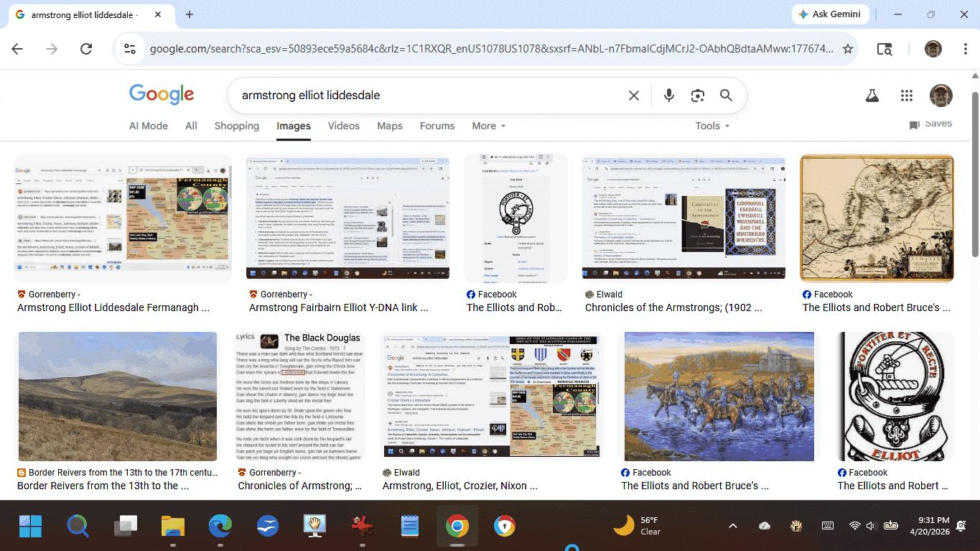This screenshot has height=551, width=980.
Task: Click the magnifying glass search button
Action: (726, 96)
